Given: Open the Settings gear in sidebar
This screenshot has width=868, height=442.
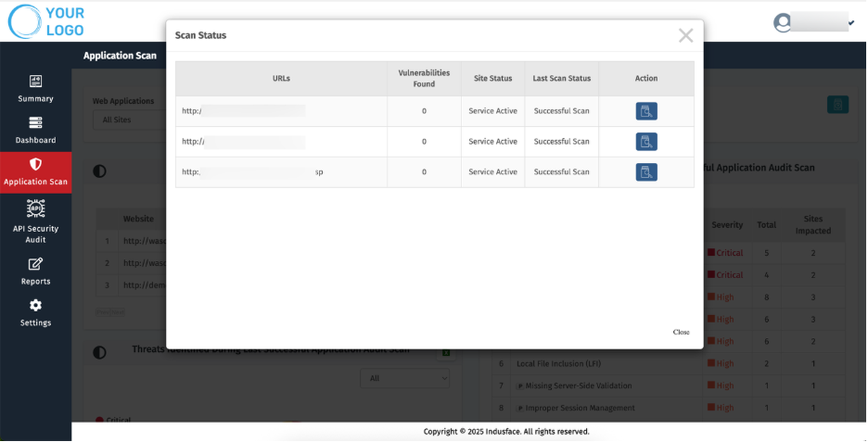Looking at the screenshot, I should (35, 313).
